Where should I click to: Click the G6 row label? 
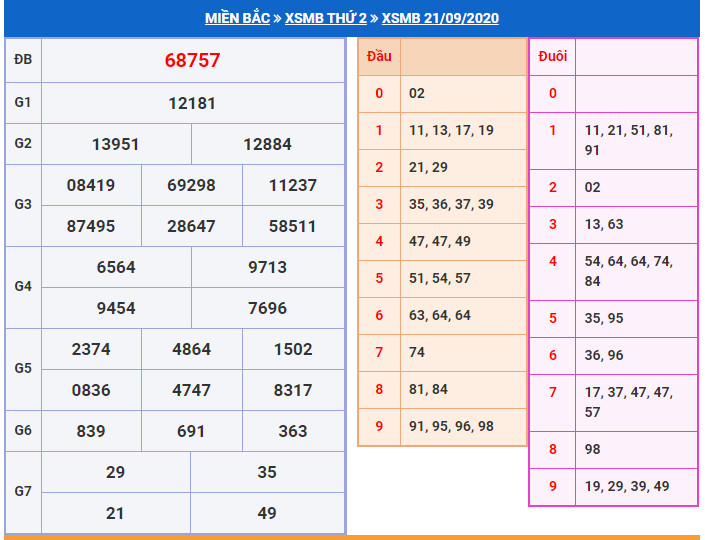pyautogui.click(x=23, y=430)
